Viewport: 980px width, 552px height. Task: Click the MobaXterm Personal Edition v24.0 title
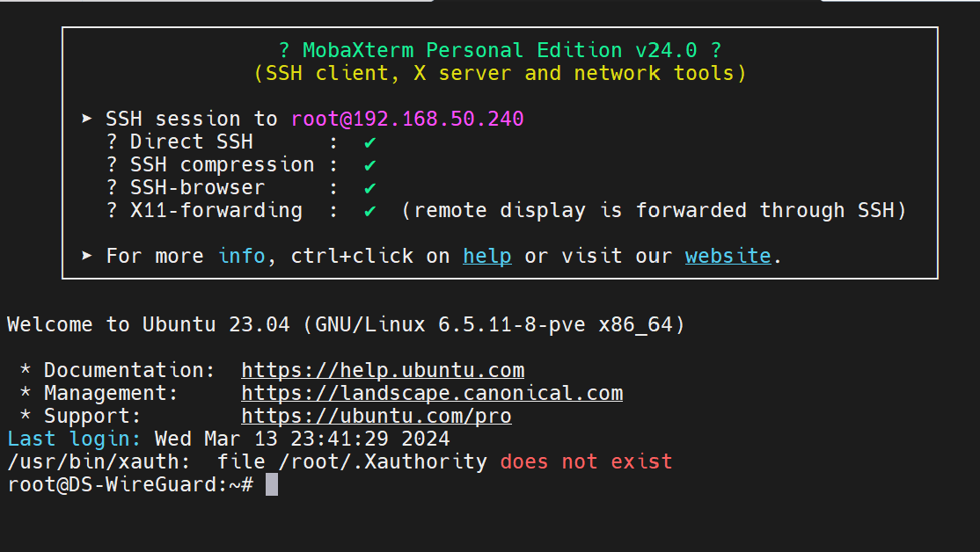coord(500,50)
